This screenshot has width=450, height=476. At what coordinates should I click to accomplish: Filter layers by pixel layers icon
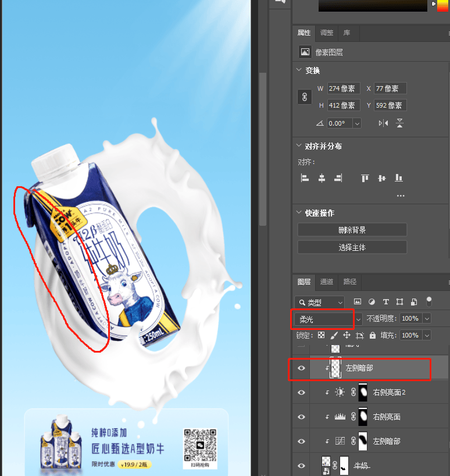click(358, 302)
